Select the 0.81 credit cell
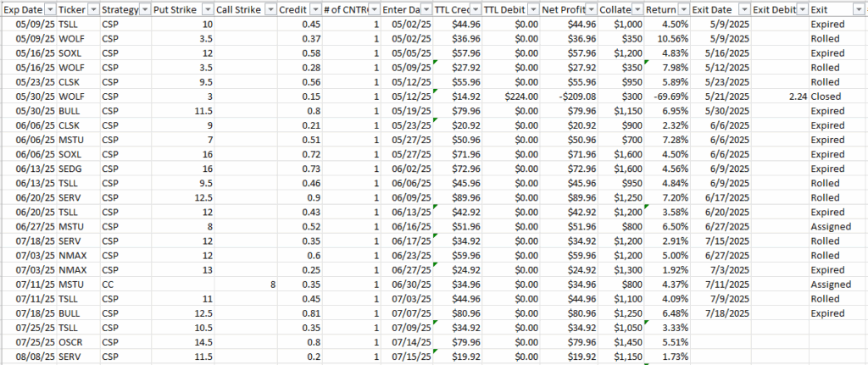Viewport: 868px width, 365px height. (x=298, y=312)
